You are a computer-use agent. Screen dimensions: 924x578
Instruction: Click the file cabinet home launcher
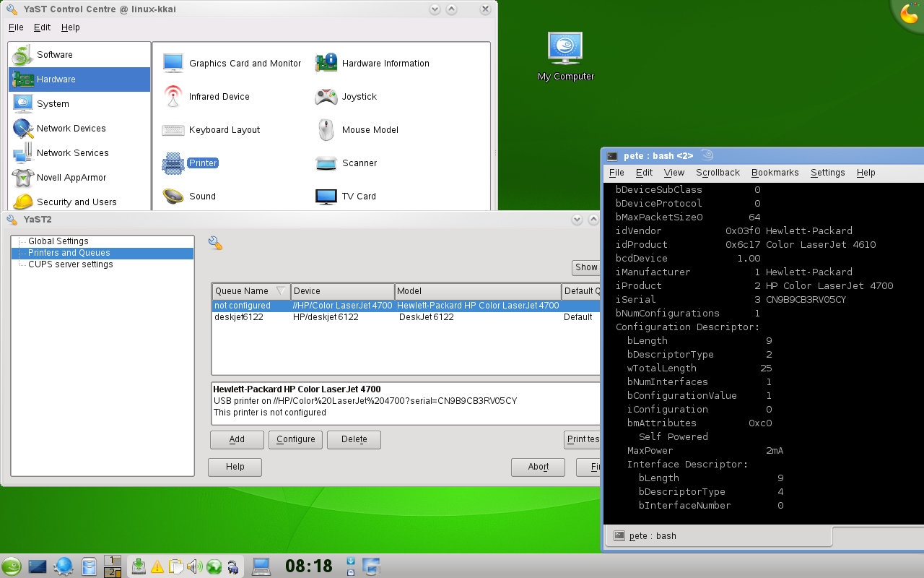tap(90, 566)
